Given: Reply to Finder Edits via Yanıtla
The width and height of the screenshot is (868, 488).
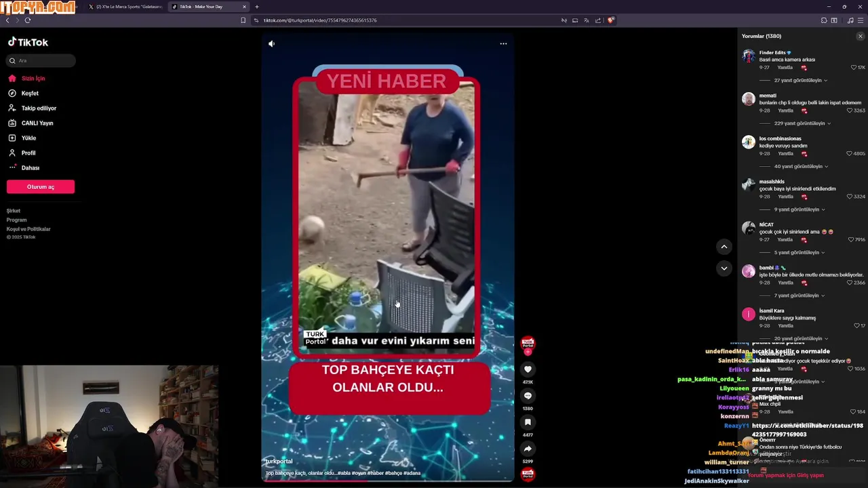Looking at the screenshot, I should pyautogui.click(x=785, y=68).
